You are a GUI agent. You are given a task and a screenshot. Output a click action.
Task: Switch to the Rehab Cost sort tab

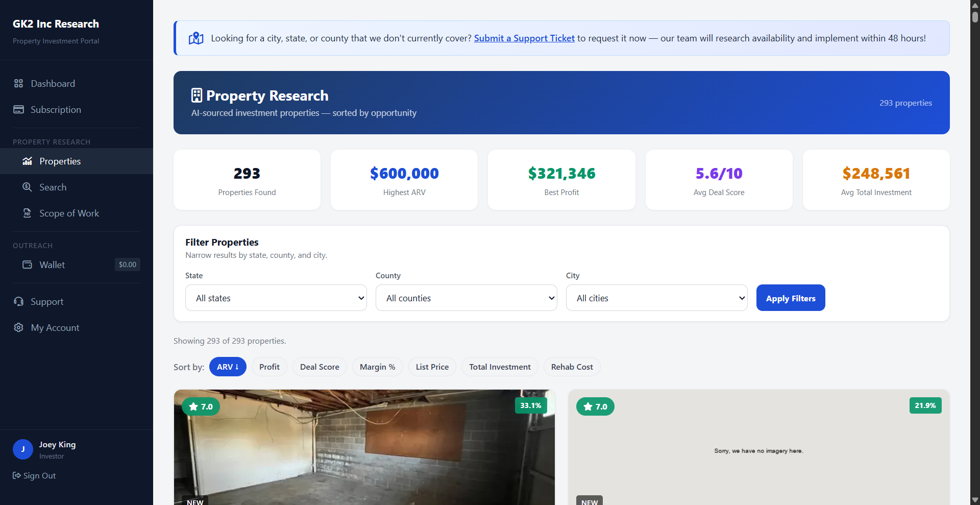pos(572,367)
